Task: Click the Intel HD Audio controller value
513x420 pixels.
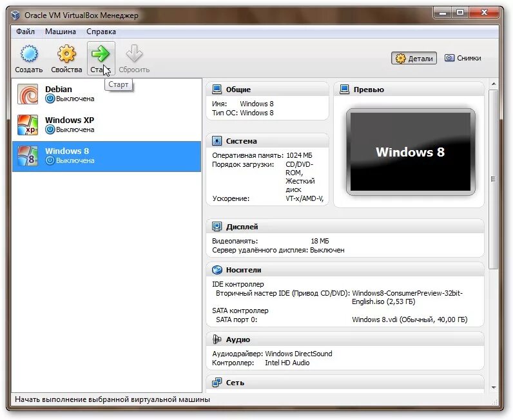Action: coord(287,363)
